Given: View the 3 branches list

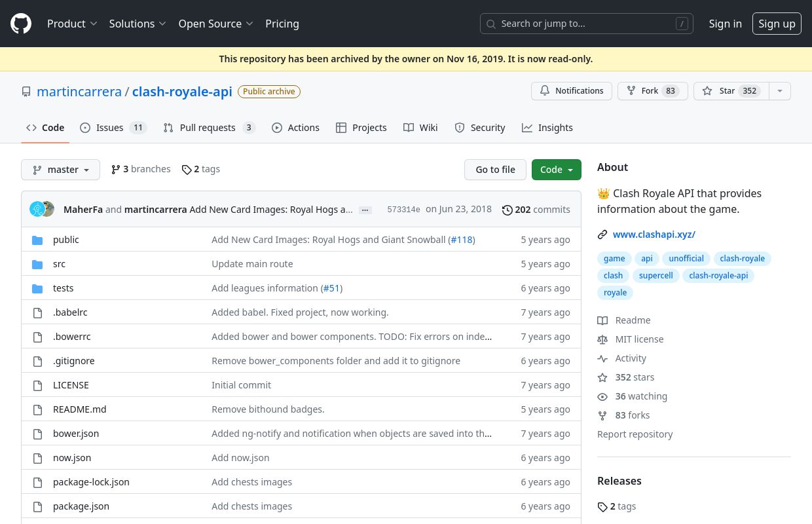Looking at the screenshot, I should click(141, 169).
